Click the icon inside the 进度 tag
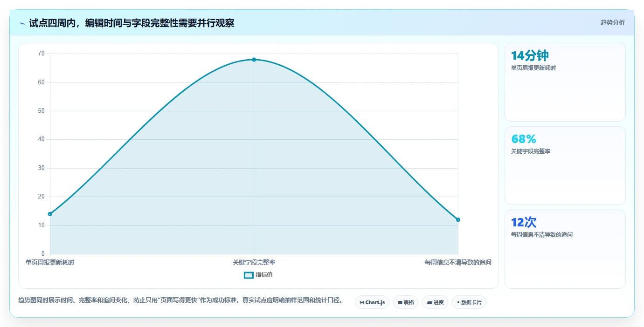The image size is (644, 327). click(429, 303)
